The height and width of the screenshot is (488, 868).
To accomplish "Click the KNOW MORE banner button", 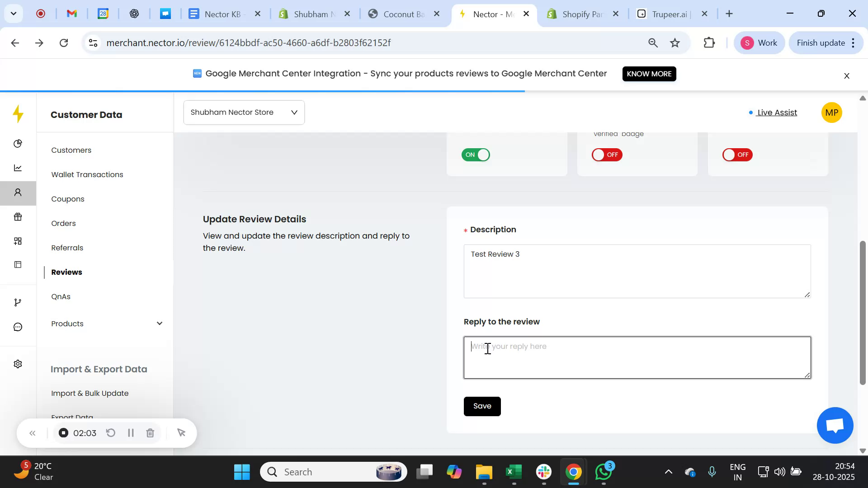I will [649, 74].
